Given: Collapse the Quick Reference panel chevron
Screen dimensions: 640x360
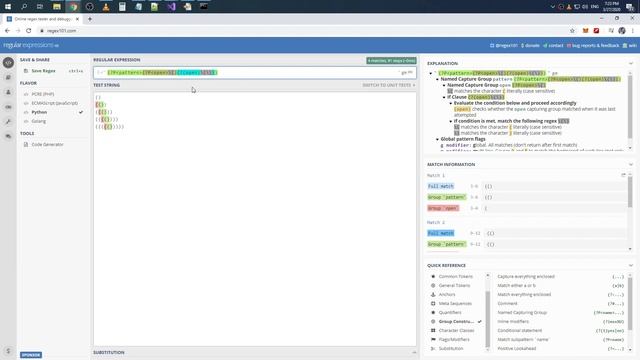Looking at the screenshot, I should pos(631,265).
